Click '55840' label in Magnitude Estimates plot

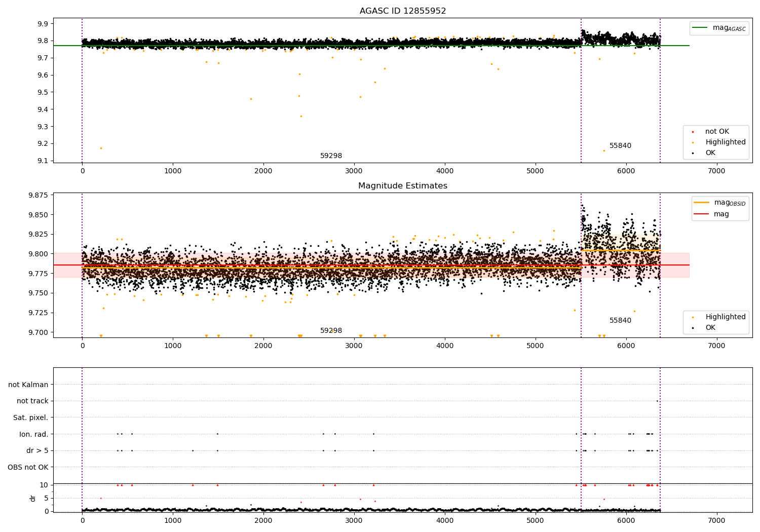tap(620, 321)
